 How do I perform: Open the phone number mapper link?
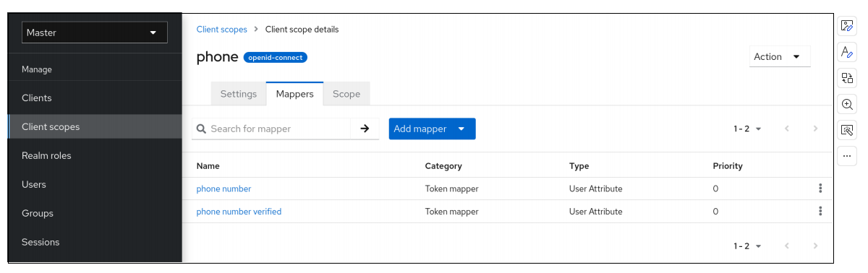click(x=224, y=188)
